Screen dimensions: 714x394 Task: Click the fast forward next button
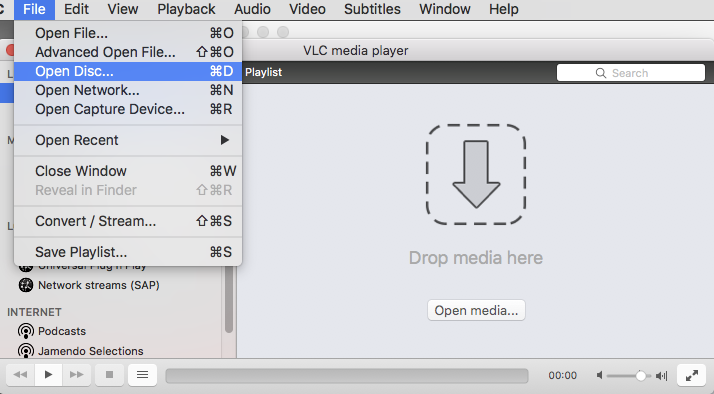coord(76,375)
